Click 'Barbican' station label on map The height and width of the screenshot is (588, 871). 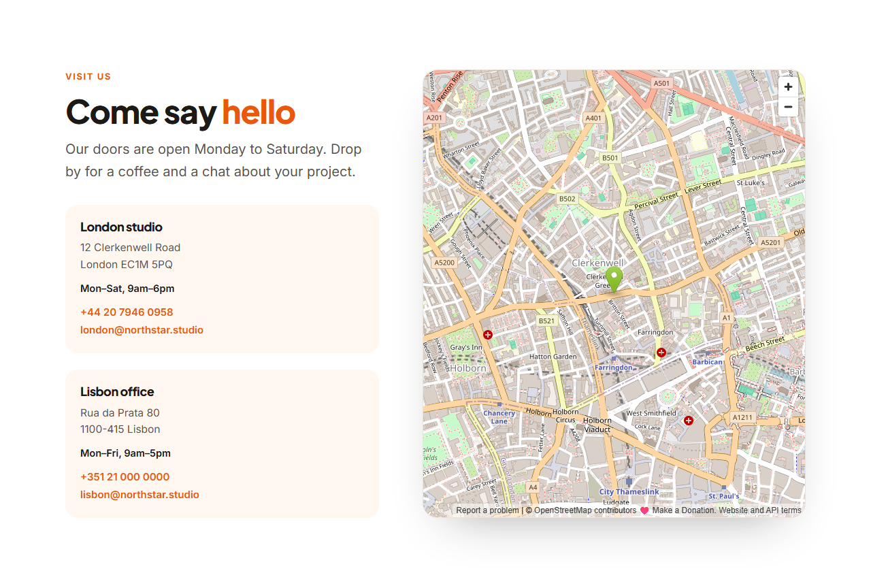click(x=707, y=362)
